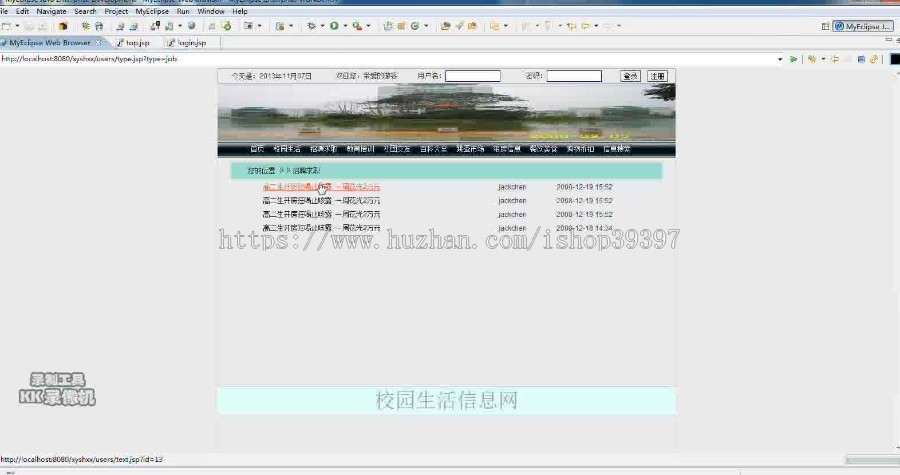This screenshot has height=475, width=900.
Task: Click the debug gear bug icon
Action: tap(311, 26)
